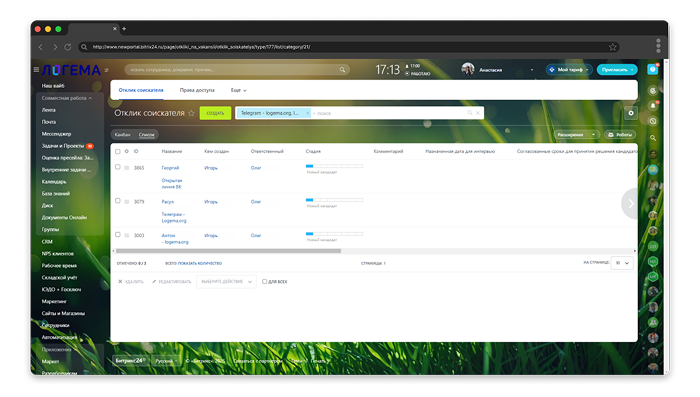Click the magnifier icon in right sidebar
Viewport: 700px width, 397px height.
653,138
